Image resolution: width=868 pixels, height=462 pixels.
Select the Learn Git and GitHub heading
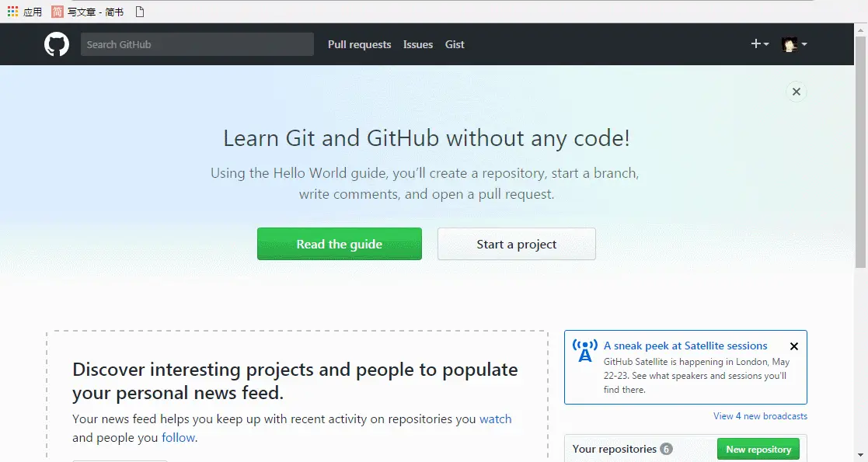pyautogui.click(x=427, y=138)
